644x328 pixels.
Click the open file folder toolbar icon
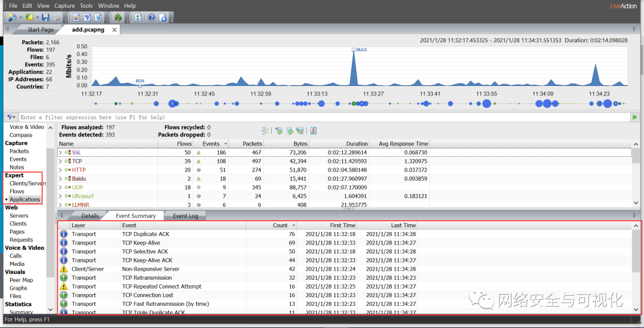[x=30, y=17]
